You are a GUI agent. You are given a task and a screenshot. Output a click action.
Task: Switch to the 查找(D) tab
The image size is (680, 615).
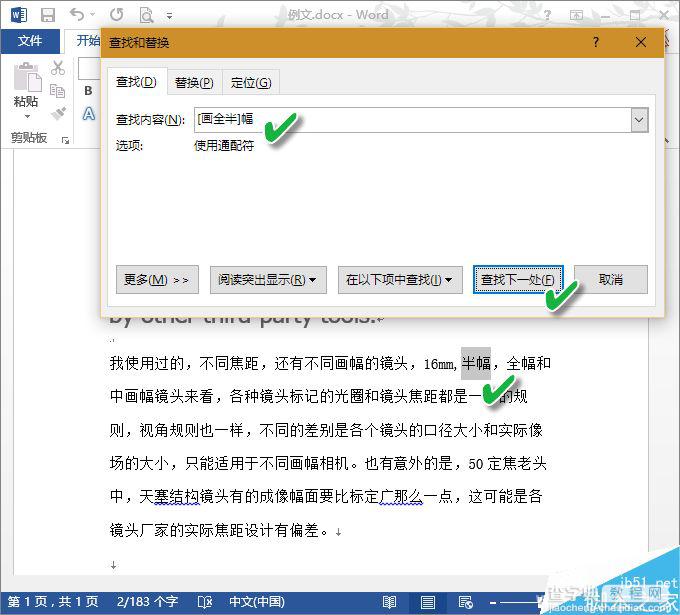point(137,82)
